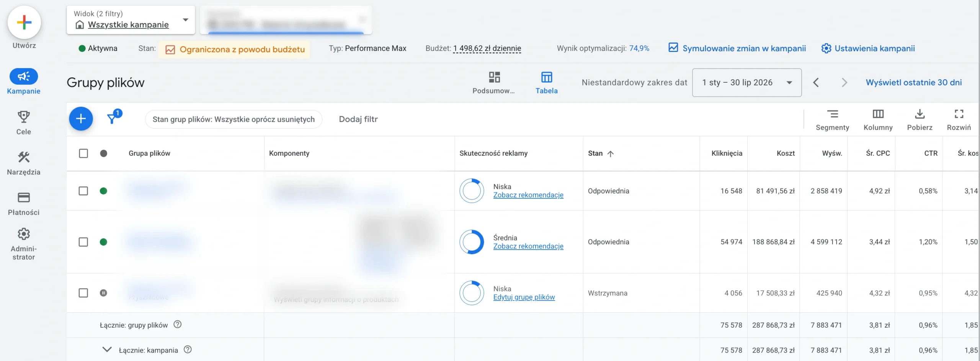The width and height of the screenshot is (980, 361).
Task: Open the Budżet 1 498,62 zł dziennie editor
Action: (x=487, y=49)
